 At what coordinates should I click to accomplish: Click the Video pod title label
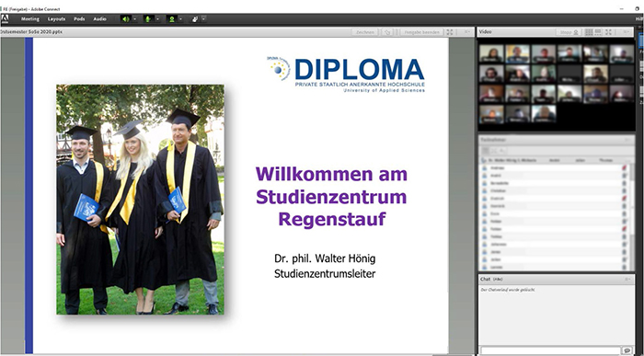pos(485,31)
